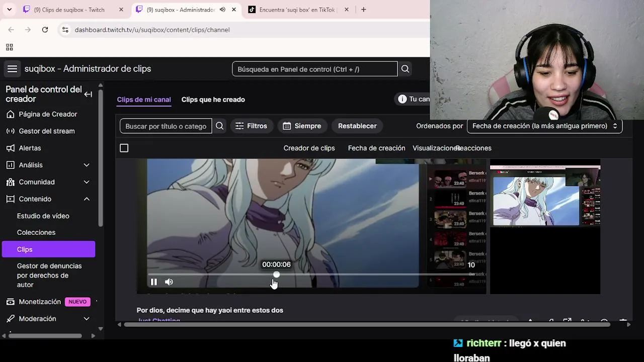The image size is (644, 362).
Task: Click the Contenido media icon
Action: click(x=10, y=199)
